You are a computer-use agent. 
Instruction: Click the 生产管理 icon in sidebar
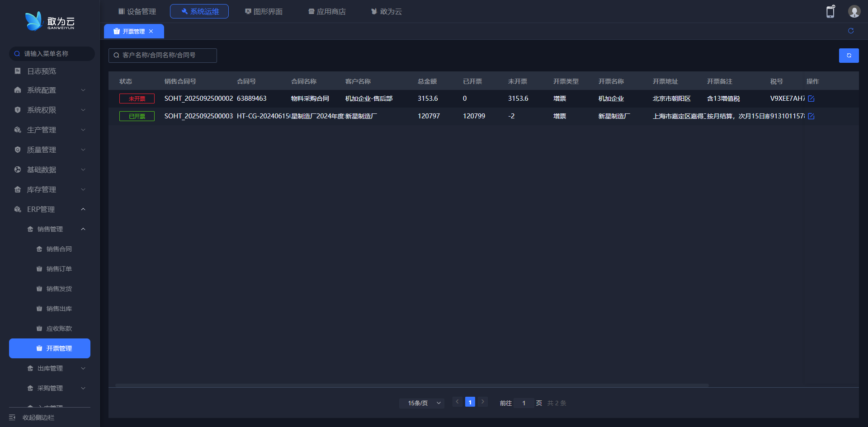[18, 130]
